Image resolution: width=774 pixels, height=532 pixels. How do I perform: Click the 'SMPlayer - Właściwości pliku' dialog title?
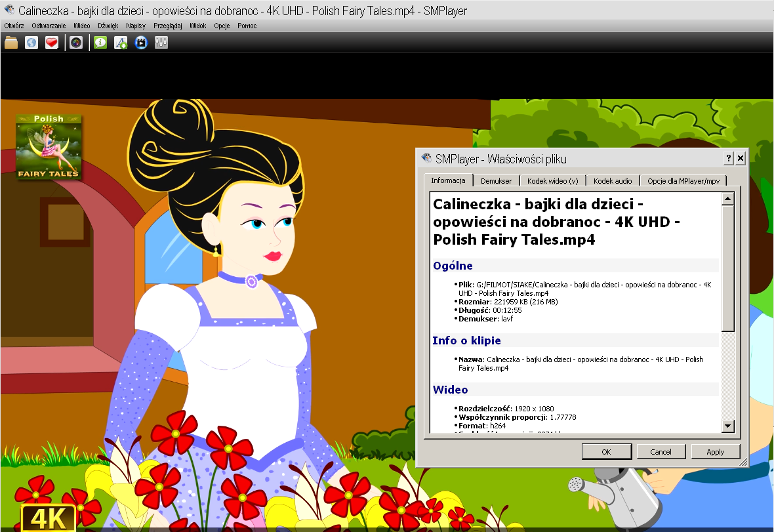500,159
